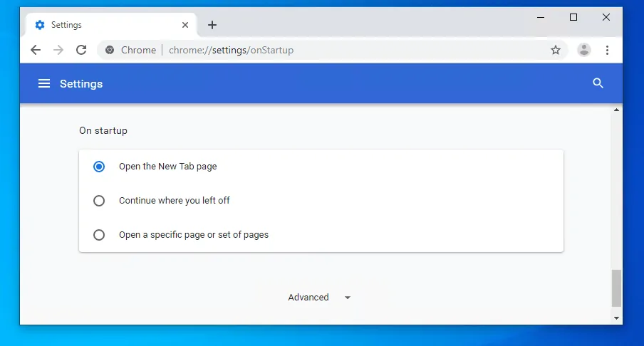Switch to the Settings browser tab
644x346 pixels.
point(111,25)
